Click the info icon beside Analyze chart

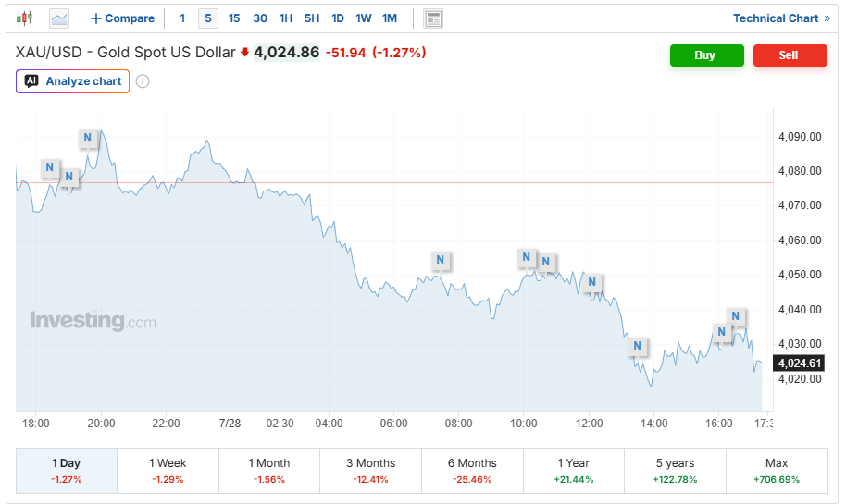(143, 81)
